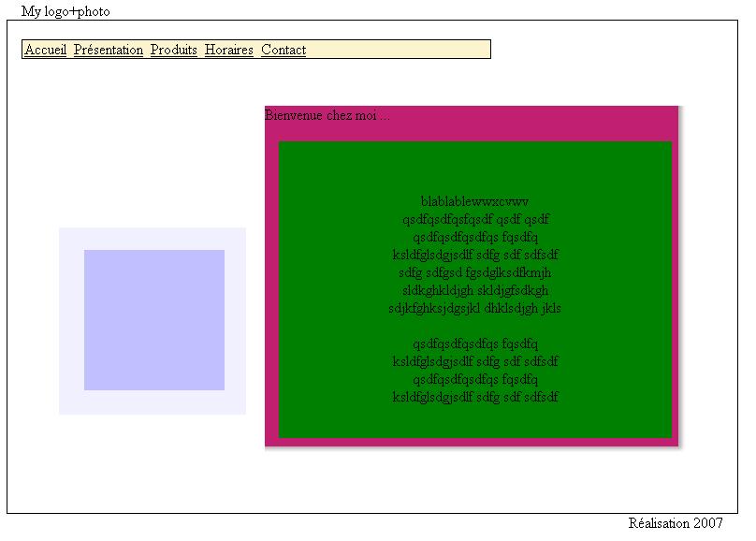Click the 'Bienvenue chez moi ...' heading
Image resolution: width=756 pixels, height=541 pixels.
click(x=327, y=115)
